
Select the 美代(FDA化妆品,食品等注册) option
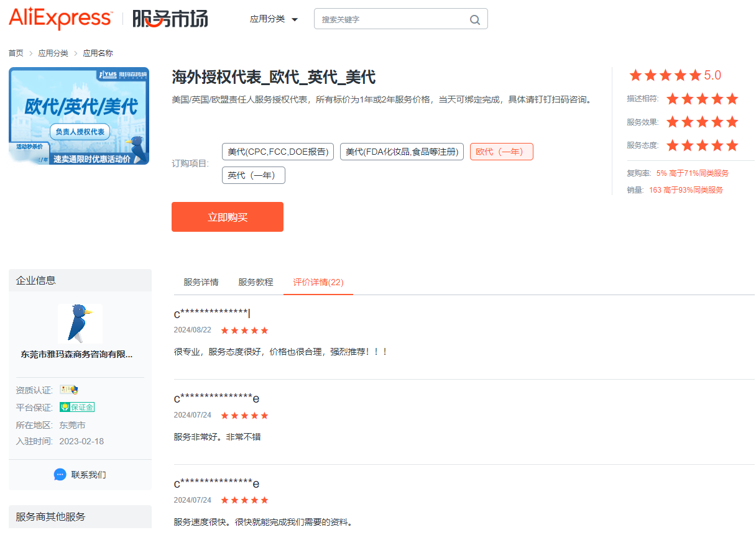402,152
